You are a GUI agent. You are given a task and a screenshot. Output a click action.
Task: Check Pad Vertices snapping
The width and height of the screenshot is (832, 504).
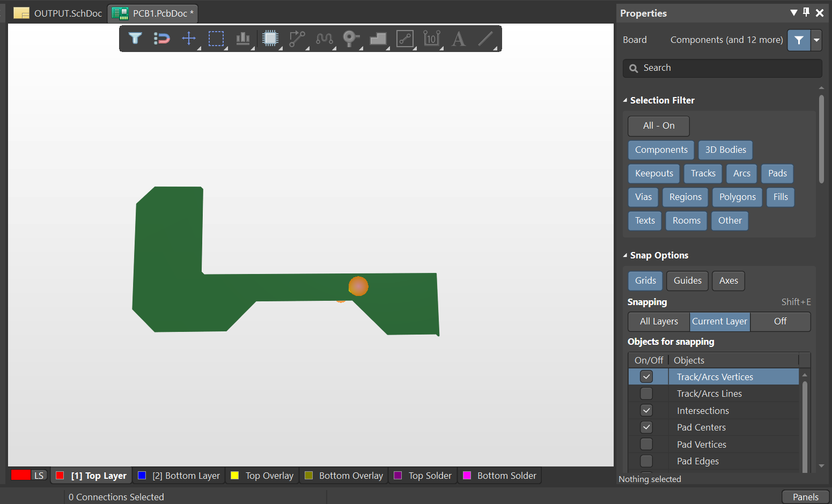pos(646,444)
